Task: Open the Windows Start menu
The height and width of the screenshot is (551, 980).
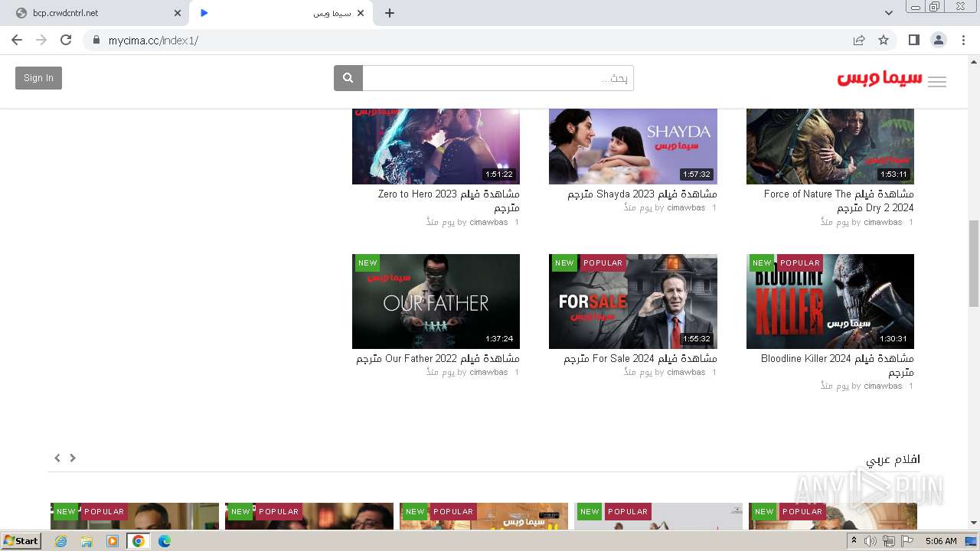Action: 21,541
